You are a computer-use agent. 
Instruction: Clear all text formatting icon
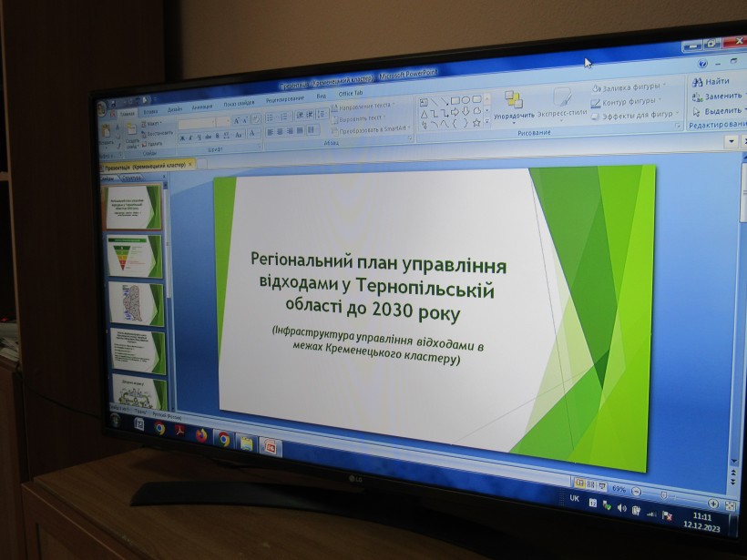[256, 119]
